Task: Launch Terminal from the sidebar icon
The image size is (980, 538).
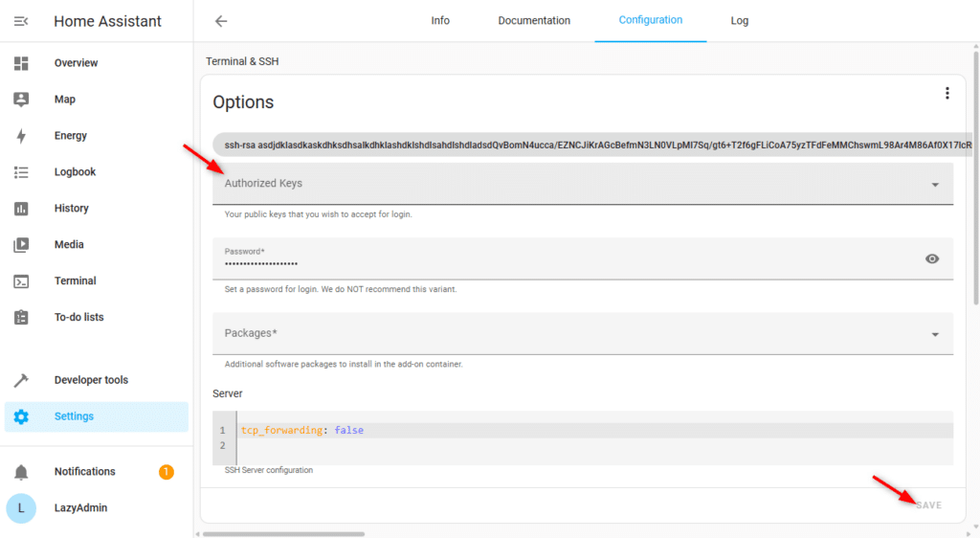Action: coord(21,281)
